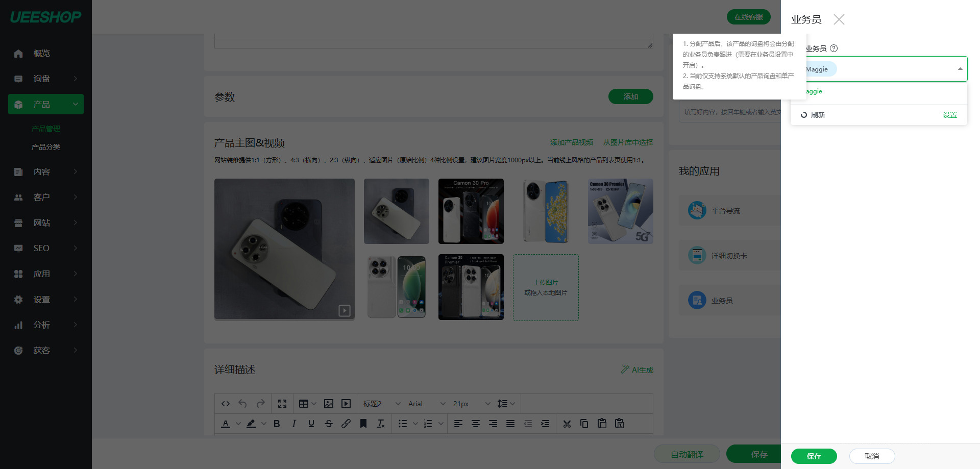Open the 获客 sidebar menu
This screenshot has height=469, width=980.
click(46, 351)
